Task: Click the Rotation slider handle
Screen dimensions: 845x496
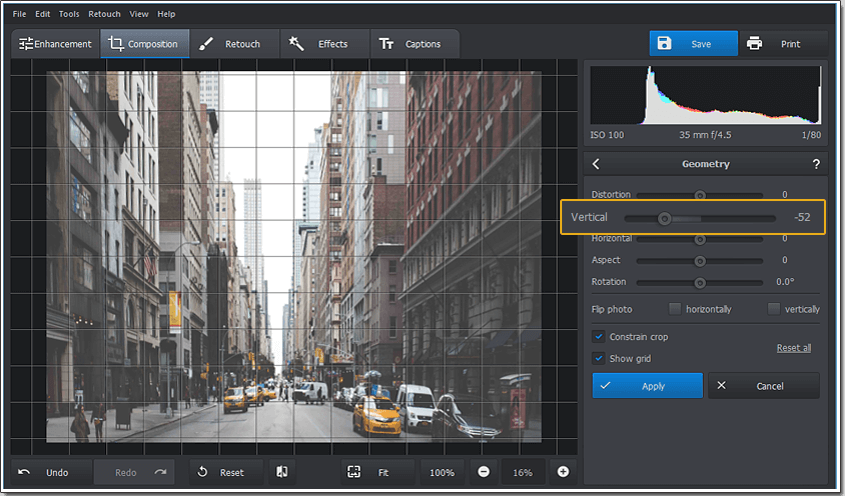Action: point(699,283)
